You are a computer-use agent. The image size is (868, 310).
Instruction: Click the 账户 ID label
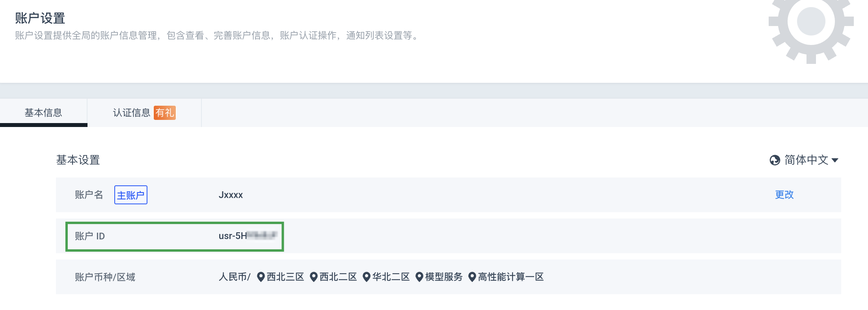(90, 236)
